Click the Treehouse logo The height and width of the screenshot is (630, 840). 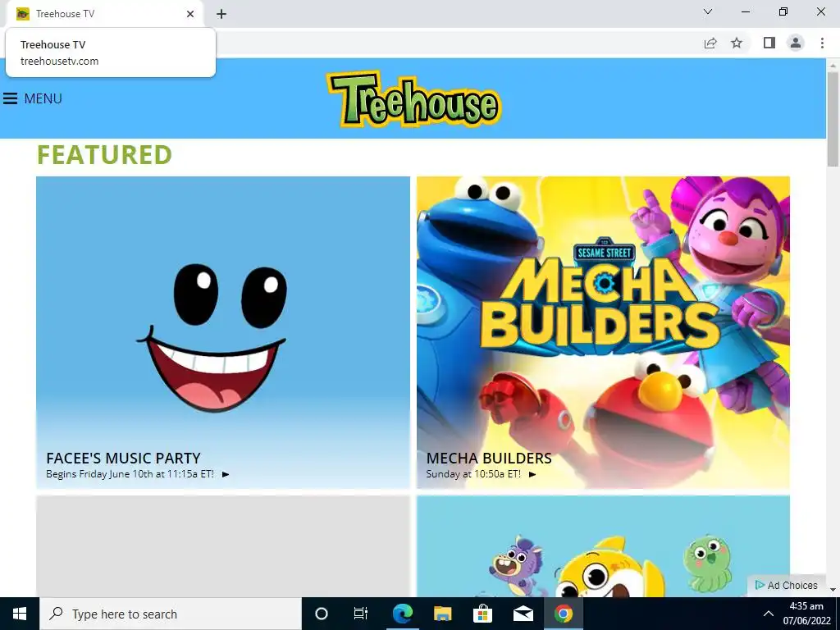tap(413, 99)
